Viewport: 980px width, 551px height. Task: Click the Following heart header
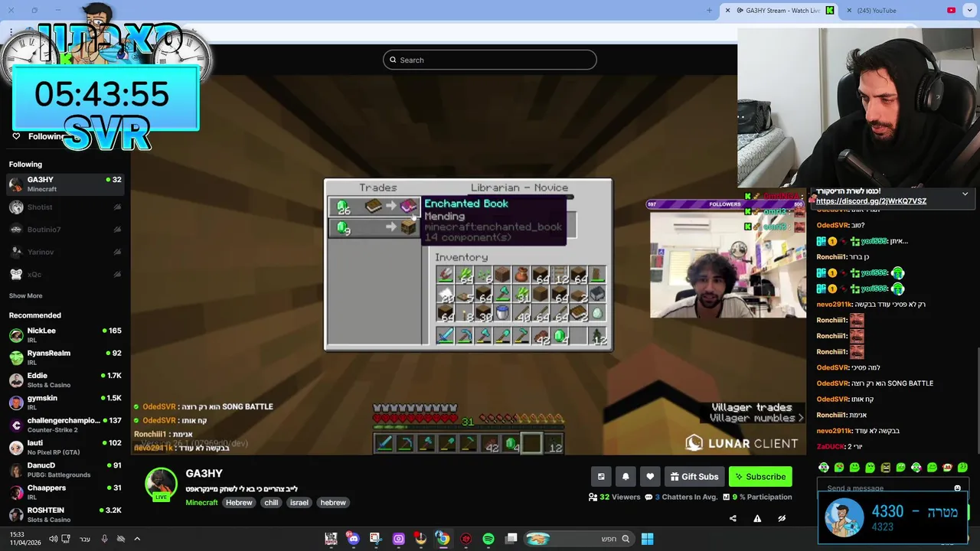[x=38, y=136]
